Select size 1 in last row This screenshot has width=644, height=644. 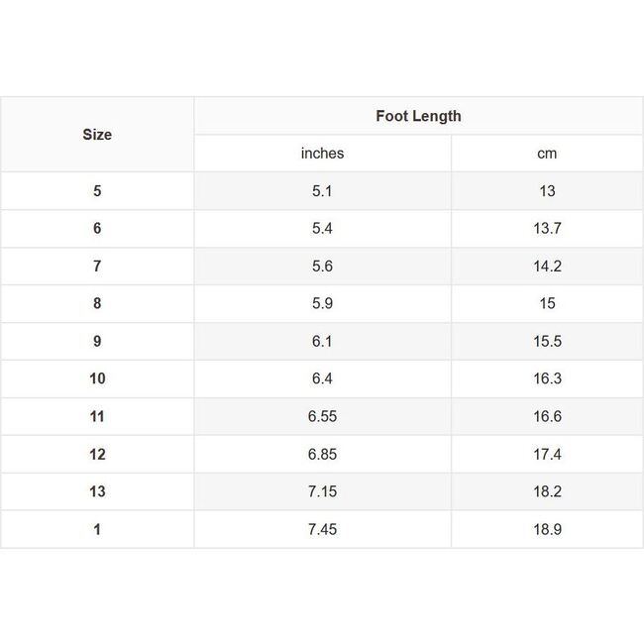tap(97, 530)
